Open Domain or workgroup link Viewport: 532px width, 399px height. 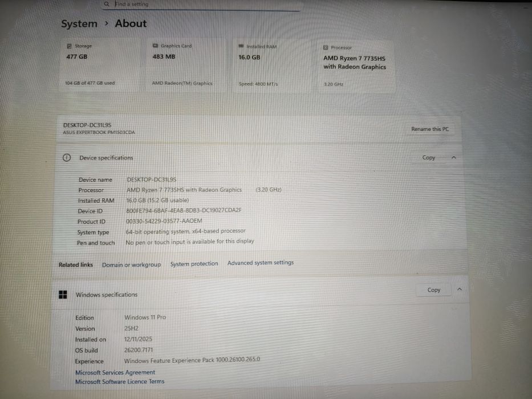tap(131, 264)
